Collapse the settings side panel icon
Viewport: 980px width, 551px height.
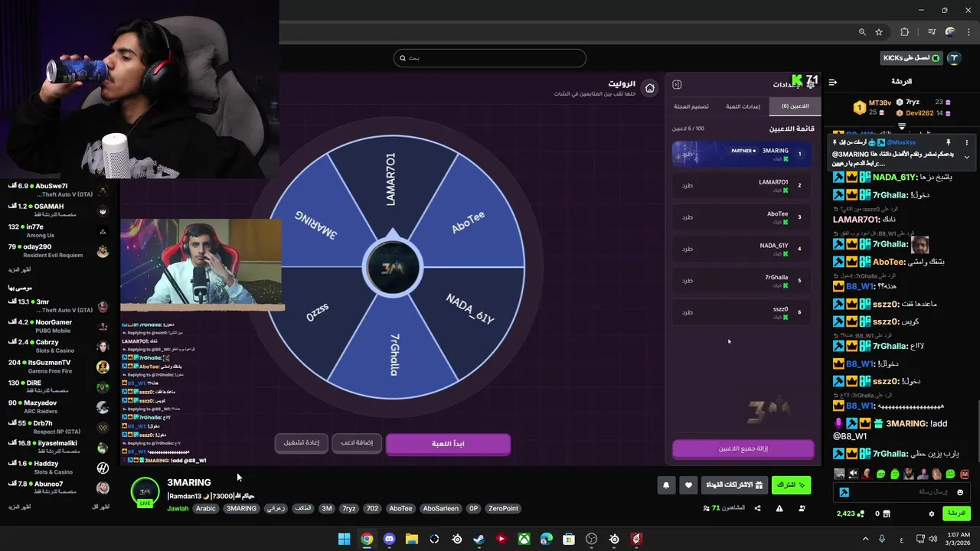[677, 84]
